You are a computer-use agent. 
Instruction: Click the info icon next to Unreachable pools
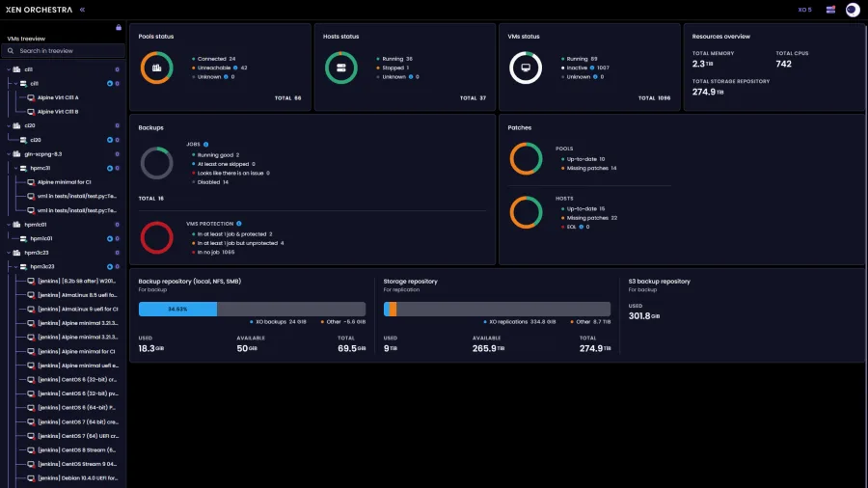(235, 68)
